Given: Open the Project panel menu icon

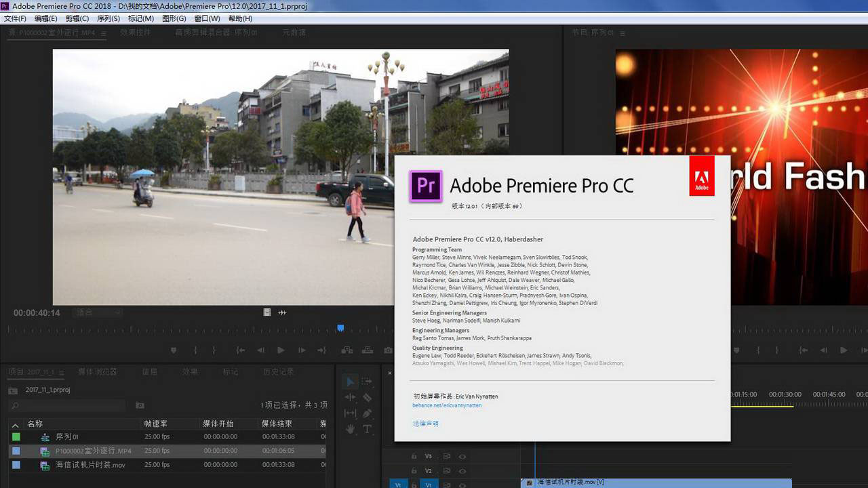Looking at the screenshot, I should click(62, 372).
